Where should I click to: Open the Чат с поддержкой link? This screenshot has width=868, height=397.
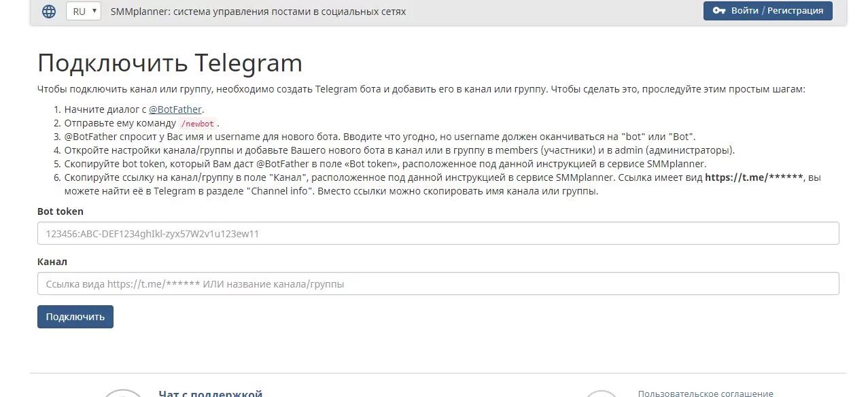coord(210,394)
